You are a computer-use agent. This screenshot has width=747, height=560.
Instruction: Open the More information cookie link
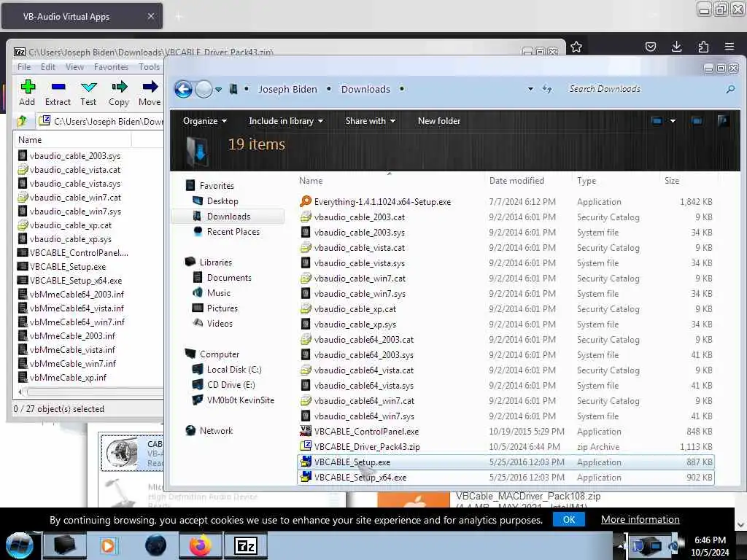(640, 519)
